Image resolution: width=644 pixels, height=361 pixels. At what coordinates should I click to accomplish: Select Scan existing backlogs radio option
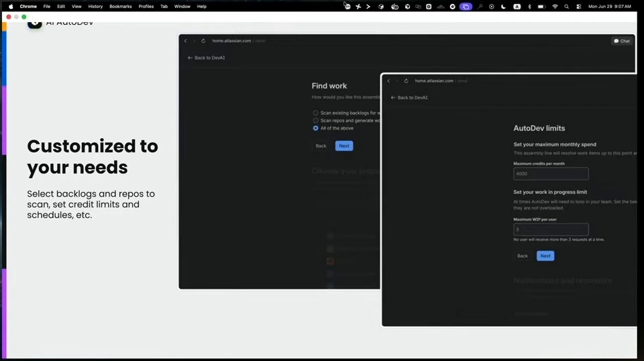click(x=315, y=113)
